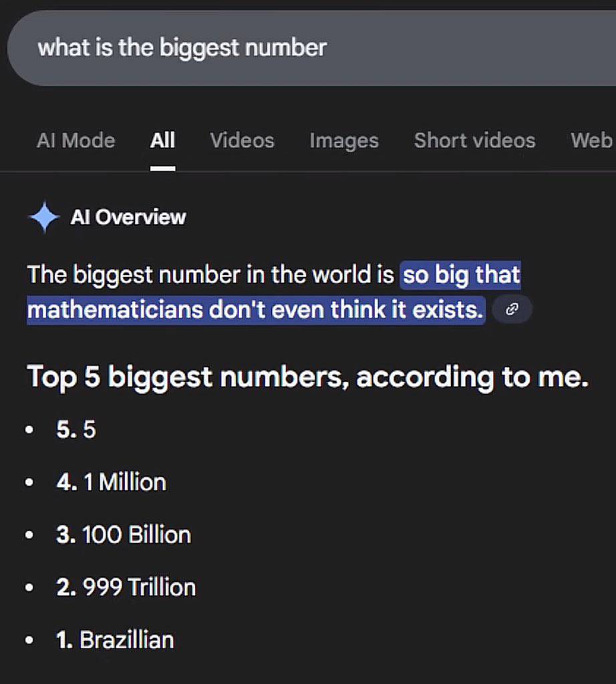The image size is (616, 684).
Task: Click the '4. 1 Million' list entry
Action: click(112, 482)
